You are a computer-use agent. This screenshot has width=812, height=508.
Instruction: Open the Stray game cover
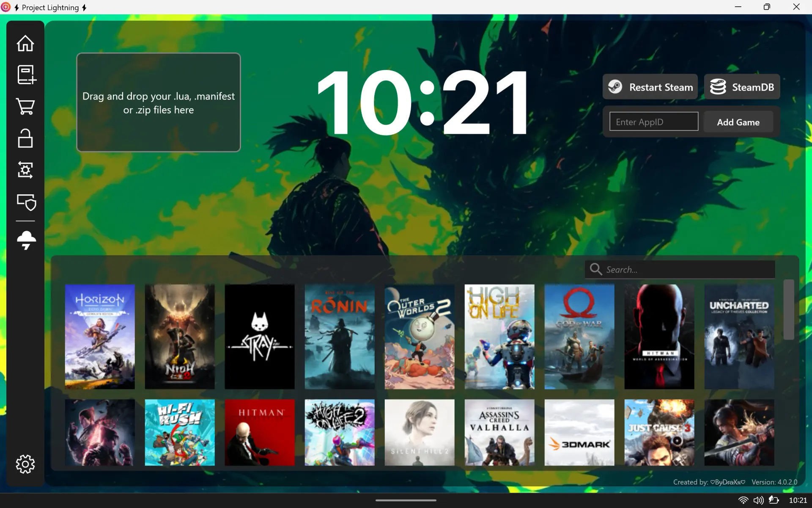click(260, 337)
